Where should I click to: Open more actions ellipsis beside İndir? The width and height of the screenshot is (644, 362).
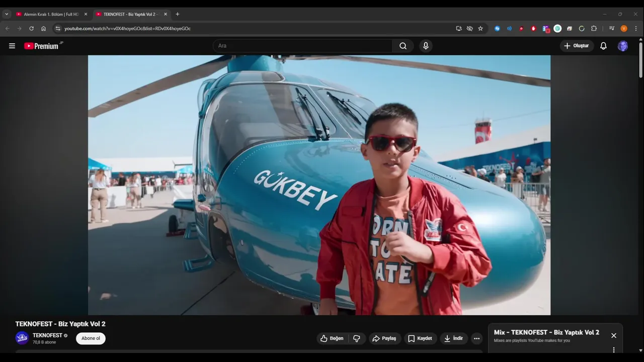(476, 338)
